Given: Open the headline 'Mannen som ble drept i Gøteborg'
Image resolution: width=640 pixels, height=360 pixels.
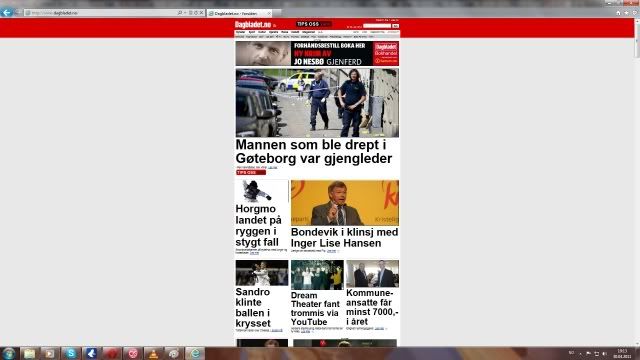Looking at the screenshot, I should point(313,151).
